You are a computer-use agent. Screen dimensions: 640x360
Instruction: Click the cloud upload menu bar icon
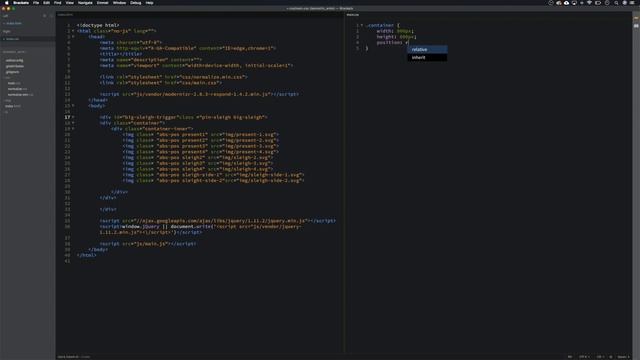tap(567, 3)
